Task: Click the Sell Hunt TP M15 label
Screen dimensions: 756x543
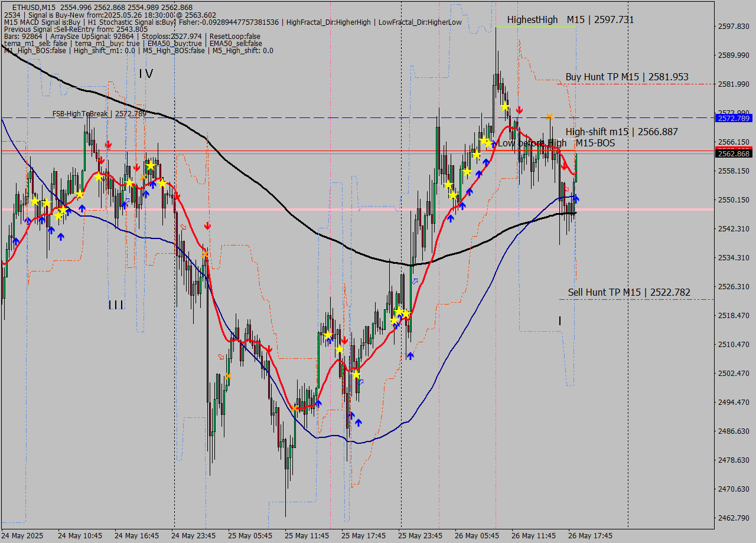Action: (628, 292)
